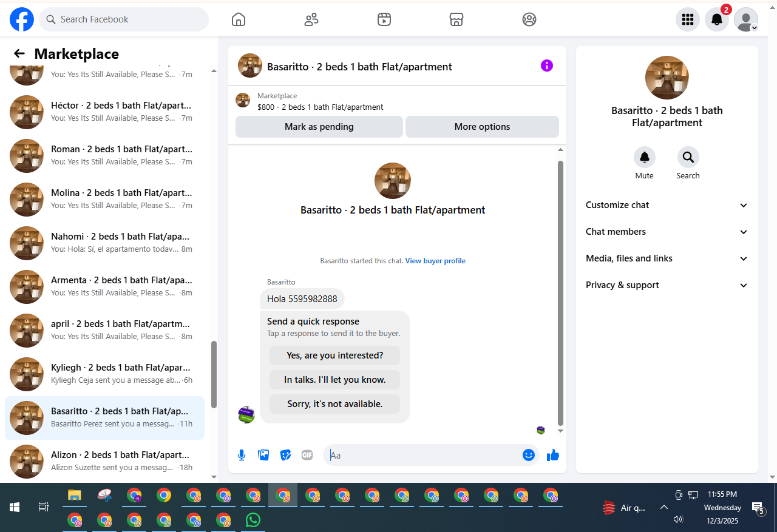Open the Marketplace storefront icon in top navigation
Screen dimensions: 777x532
[456, 19]
